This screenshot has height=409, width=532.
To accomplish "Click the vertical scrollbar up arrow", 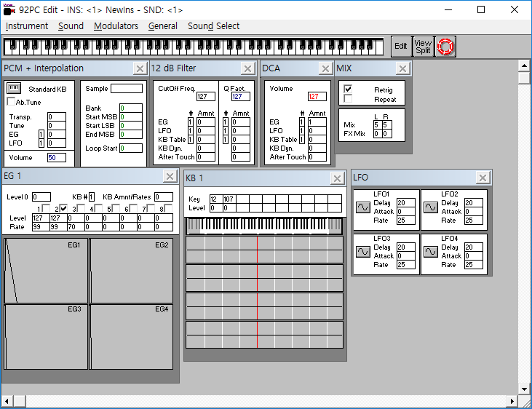I will click(524, 65).
